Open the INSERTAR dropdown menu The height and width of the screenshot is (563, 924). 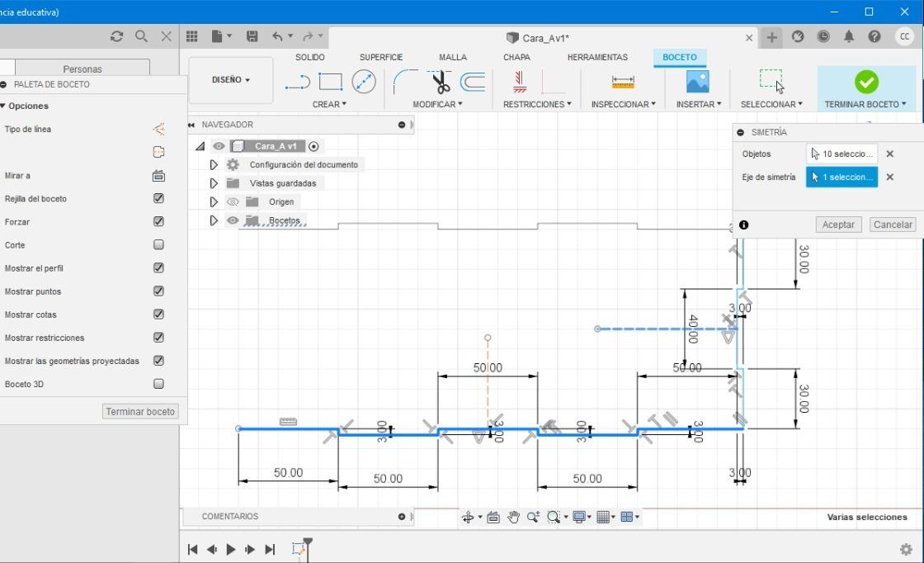698,104
